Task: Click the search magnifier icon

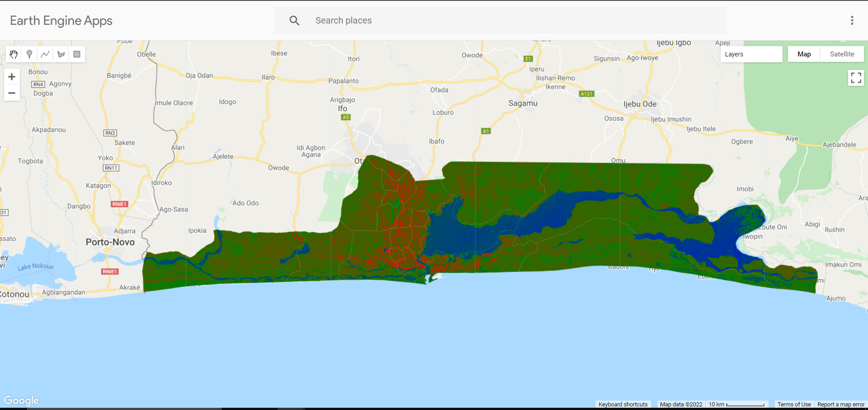Action: (x=294, y=20)
